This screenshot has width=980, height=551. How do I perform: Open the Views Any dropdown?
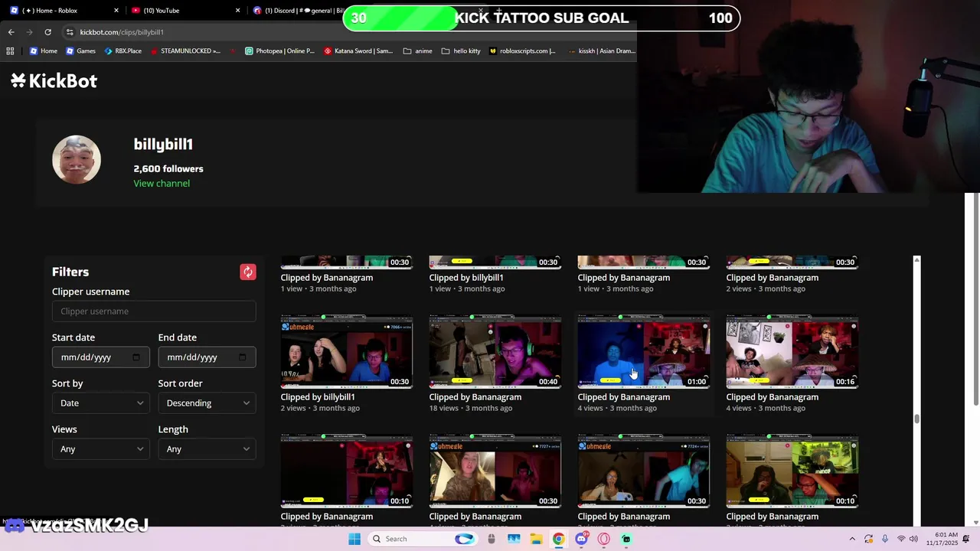(100, 449)
